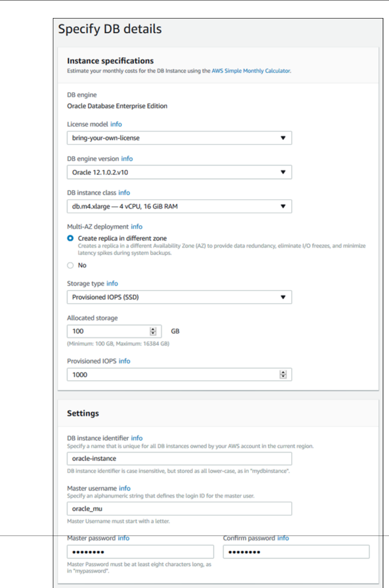Image resolution: width=389 pixels, height=588 pixels.
Task: Click the DB instance identifier info link
Action: 137,438
